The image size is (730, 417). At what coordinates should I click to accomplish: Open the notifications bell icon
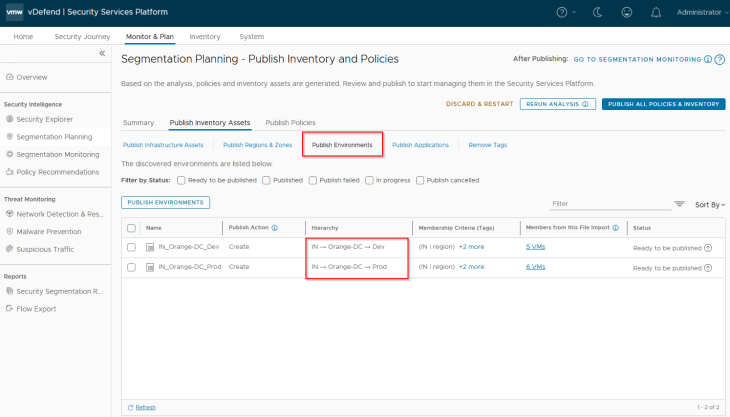point(655,13)
